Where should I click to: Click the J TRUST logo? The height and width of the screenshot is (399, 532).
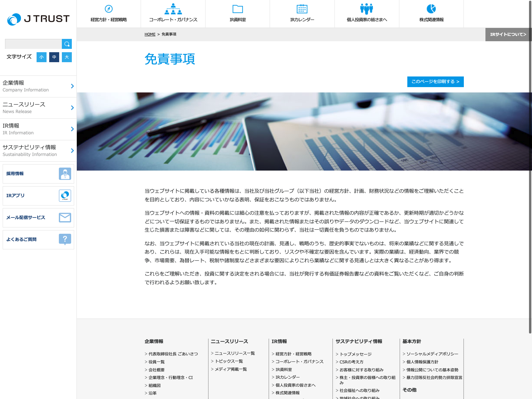pyautogui.click(x=38, y=19)
